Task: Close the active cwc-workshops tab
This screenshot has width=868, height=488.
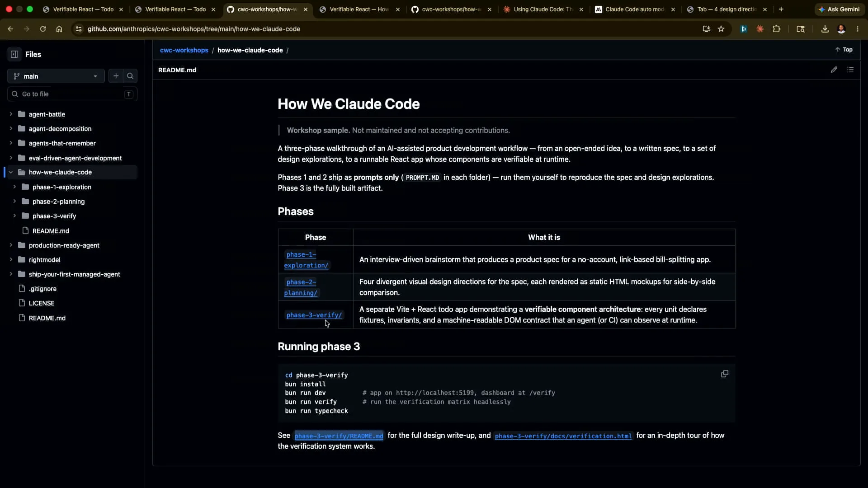Action: (306, 9)
